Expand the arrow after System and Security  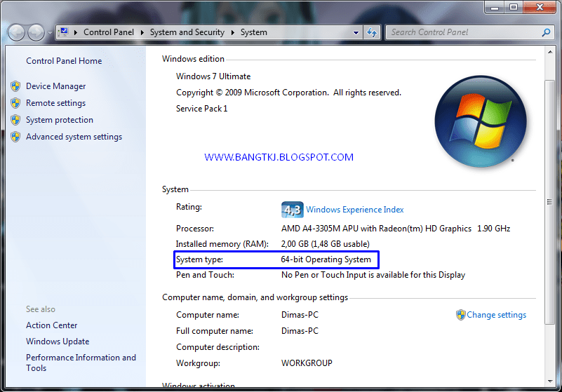233,32
